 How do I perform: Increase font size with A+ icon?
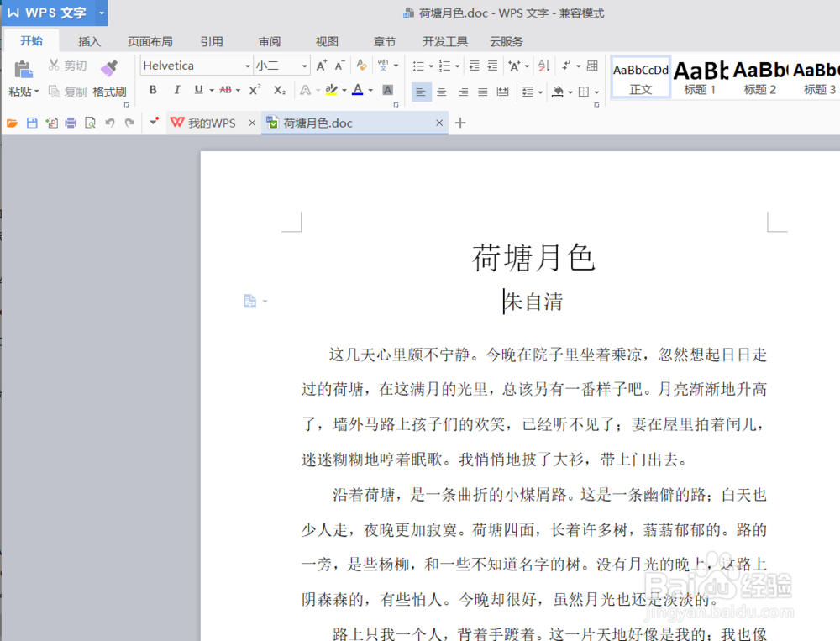click(x=322, y=66)
